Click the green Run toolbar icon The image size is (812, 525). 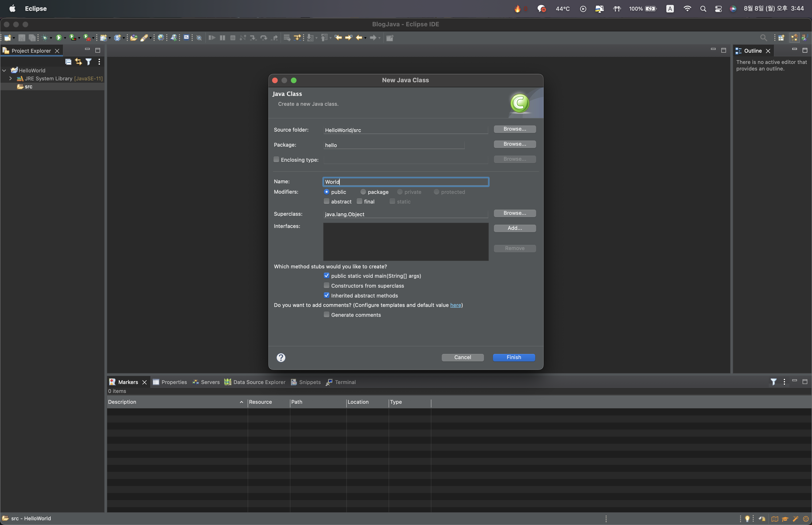pyautogui.click(x=59, y=38)
